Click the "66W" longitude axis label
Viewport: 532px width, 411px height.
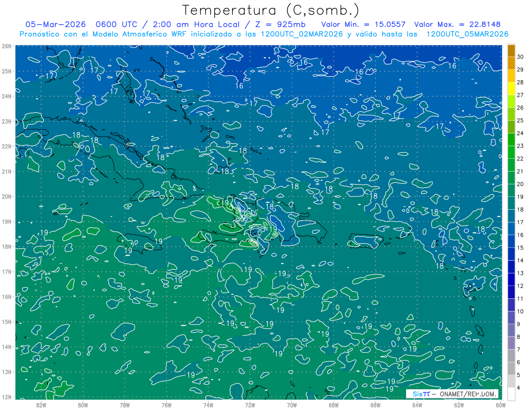point(376,404)
